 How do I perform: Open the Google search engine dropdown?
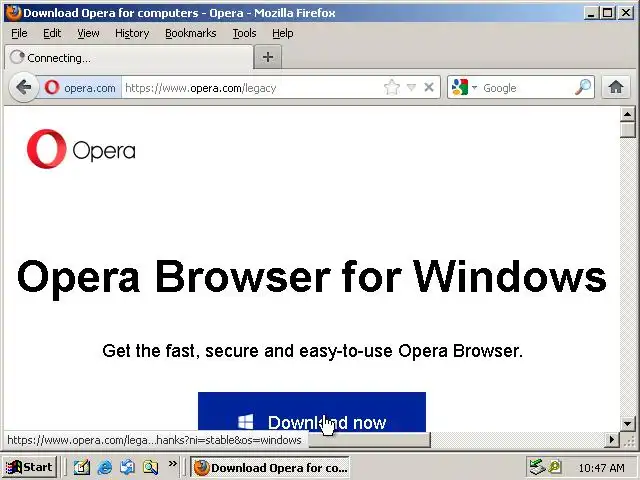(474, 87)
